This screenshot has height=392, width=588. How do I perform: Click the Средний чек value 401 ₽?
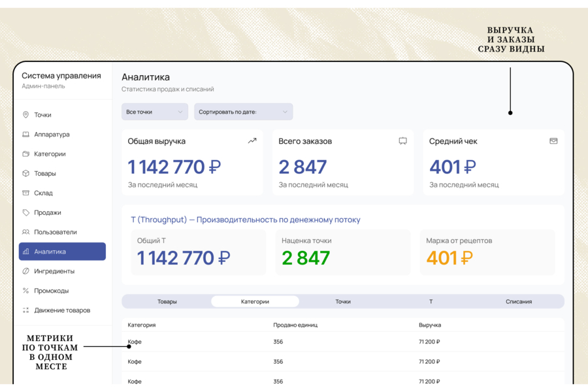tap(453, 167)
